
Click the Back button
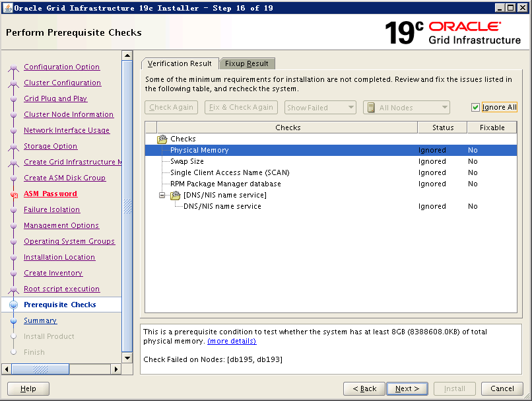(x=364, y=388)
